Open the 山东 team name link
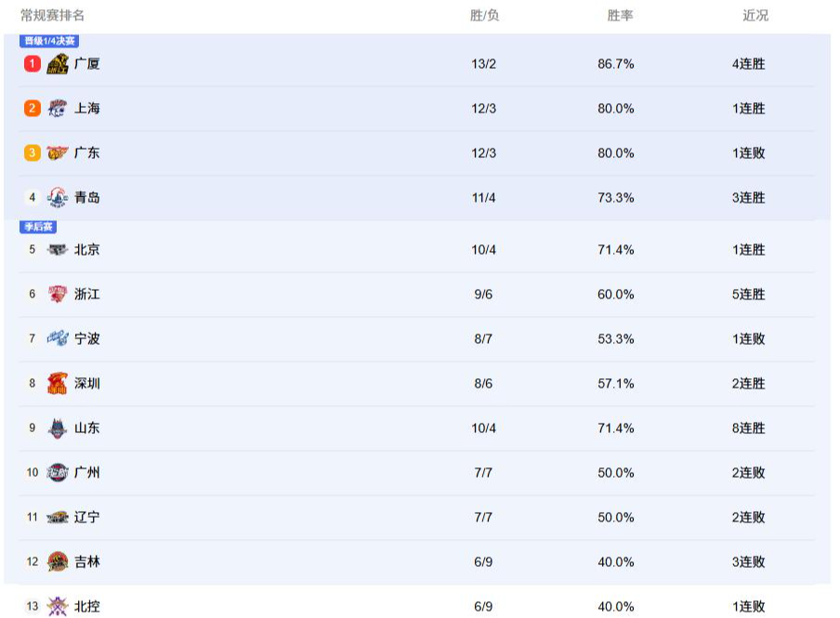Screen dimensions: 840x618 click(x=87, y=428)
